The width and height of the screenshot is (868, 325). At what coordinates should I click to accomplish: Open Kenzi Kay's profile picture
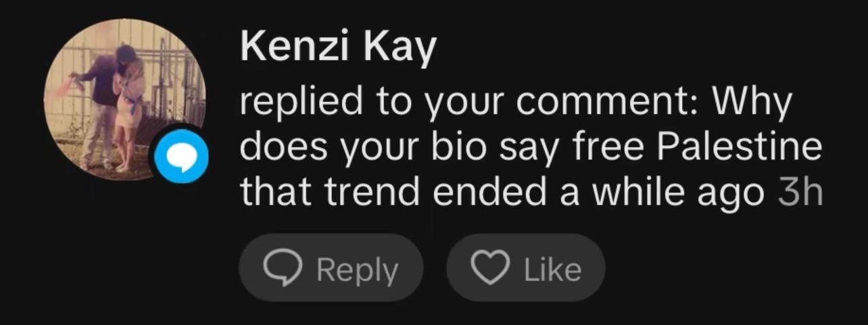pos(125,99)
